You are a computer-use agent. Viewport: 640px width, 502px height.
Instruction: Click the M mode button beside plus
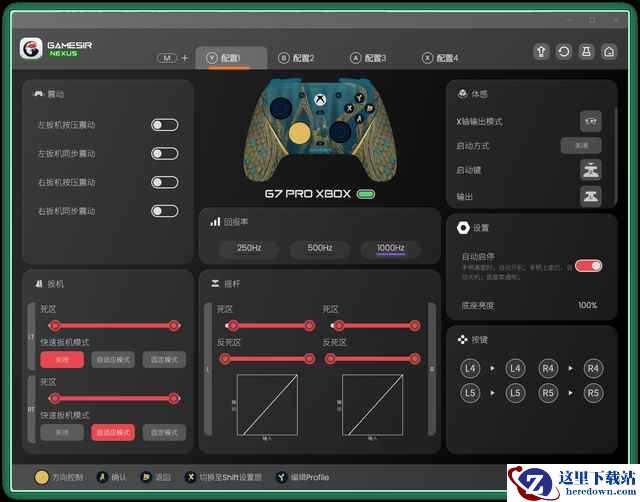(x=167, y=58)
